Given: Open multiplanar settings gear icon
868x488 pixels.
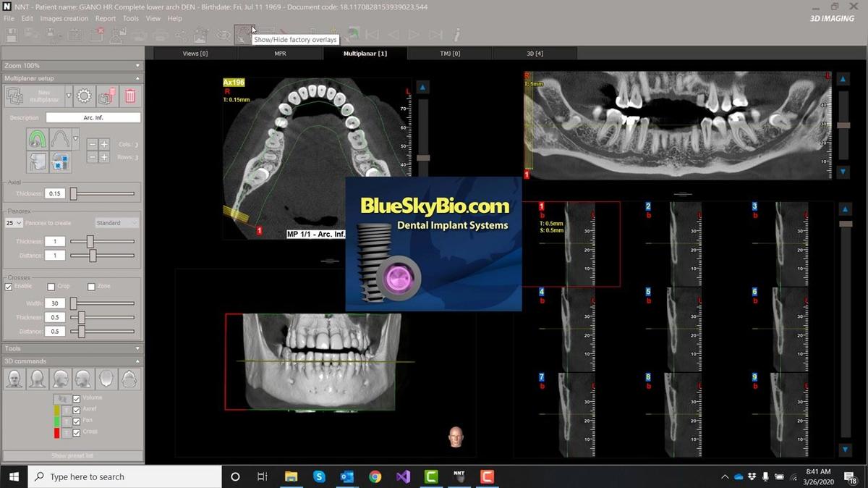Looking at the screenshot, I should click(x=84, y=96).
